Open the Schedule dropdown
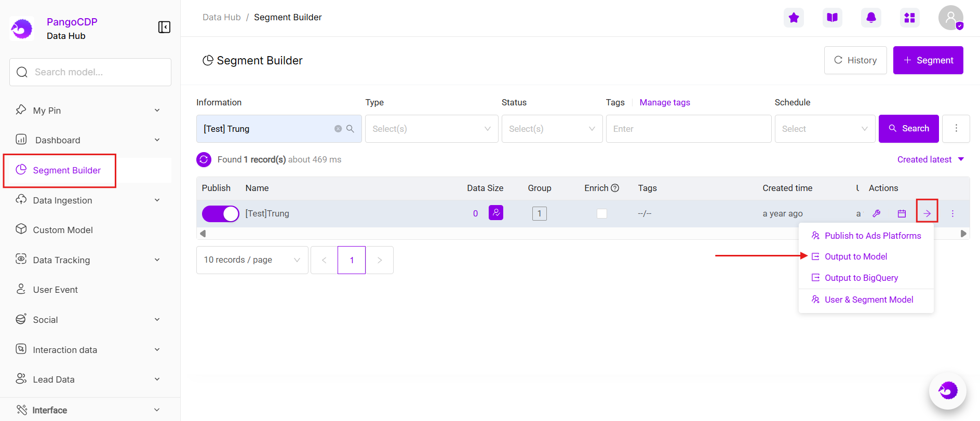Image resolution: width=980 pixels, height=421 pixels. point(825,129)
